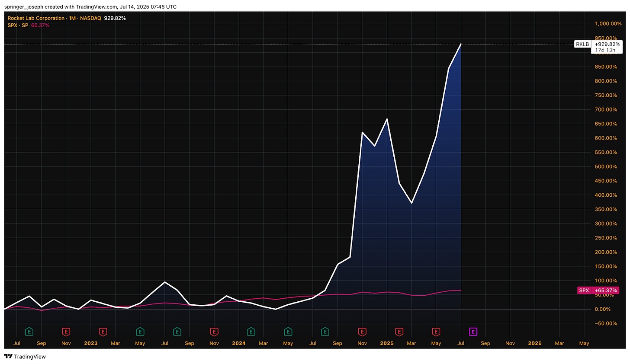Click the 66.37% SPX legend value
Screen dimensions: 630x364
(x=40, y=26)
